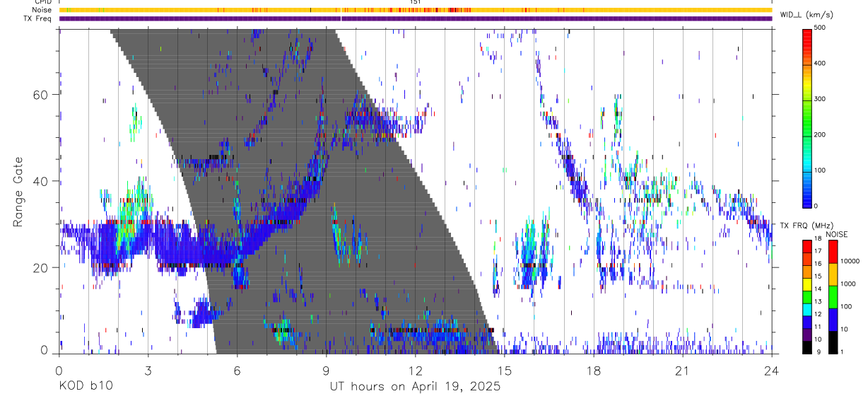Viewport: 868px width, 401px height.
Task: Click range gate tick label '20'
Action: [x=42, y=267]
